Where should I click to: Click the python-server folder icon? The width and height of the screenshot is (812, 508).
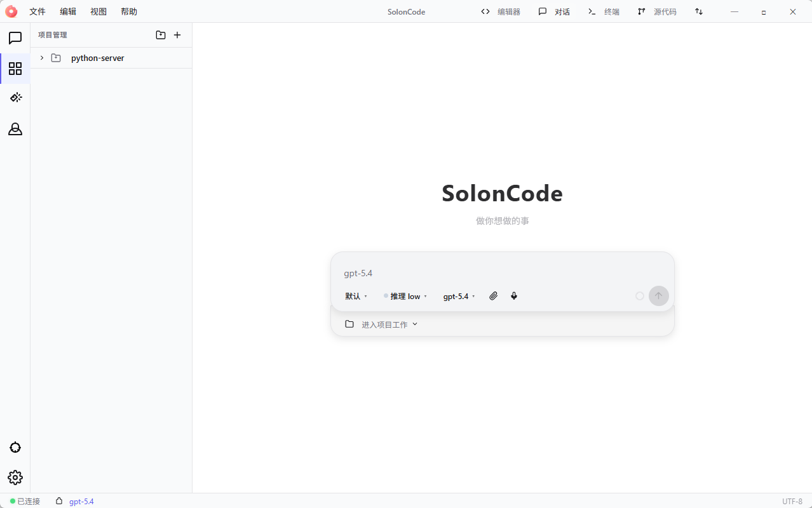(x=56, y=58)
